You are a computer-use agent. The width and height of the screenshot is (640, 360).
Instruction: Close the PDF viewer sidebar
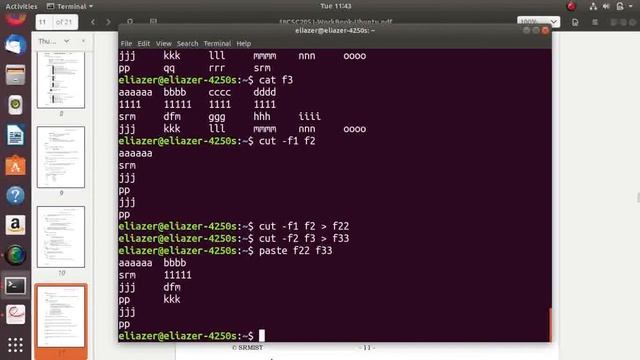(x=83, y=41)
